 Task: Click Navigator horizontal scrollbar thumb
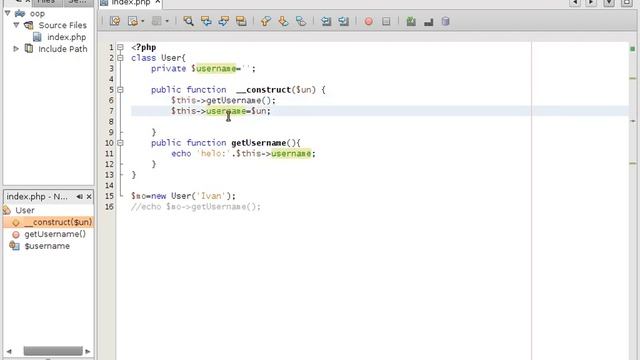point(53,351)
